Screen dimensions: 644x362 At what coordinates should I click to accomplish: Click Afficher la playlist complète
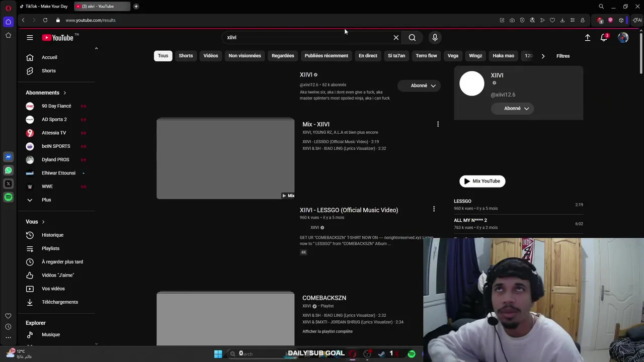click(x=328, y=331)
